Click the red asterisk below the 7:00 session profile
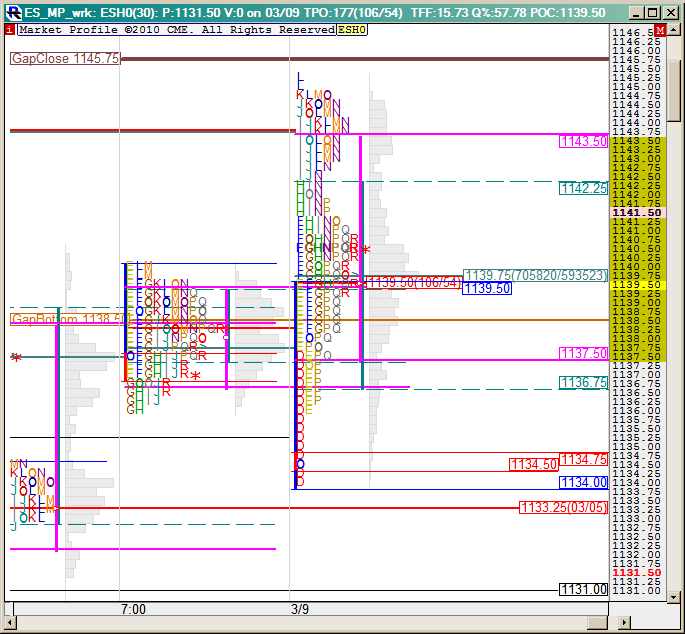This screenshot has width=685, height=634. (196, 377)
